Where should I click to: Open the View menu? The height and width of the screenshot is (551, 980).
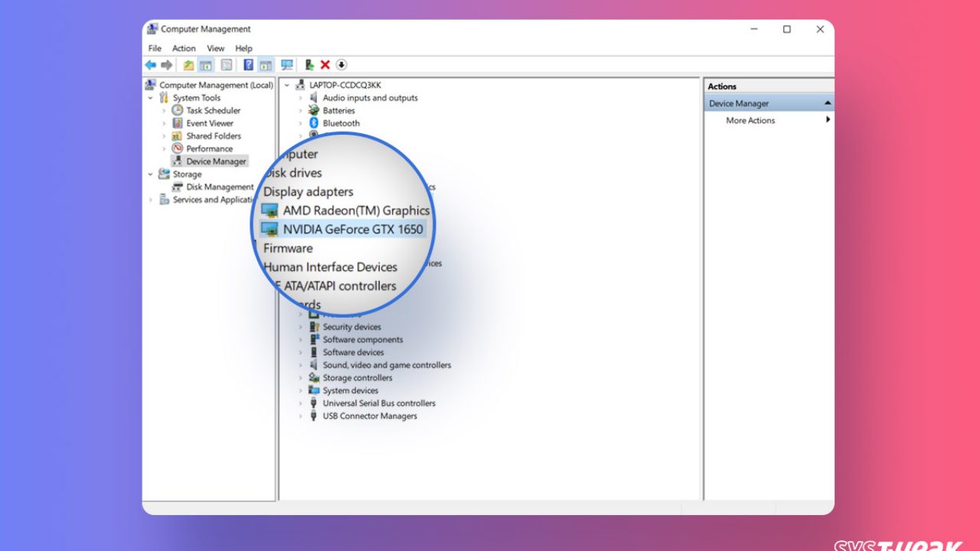(216, 48)
